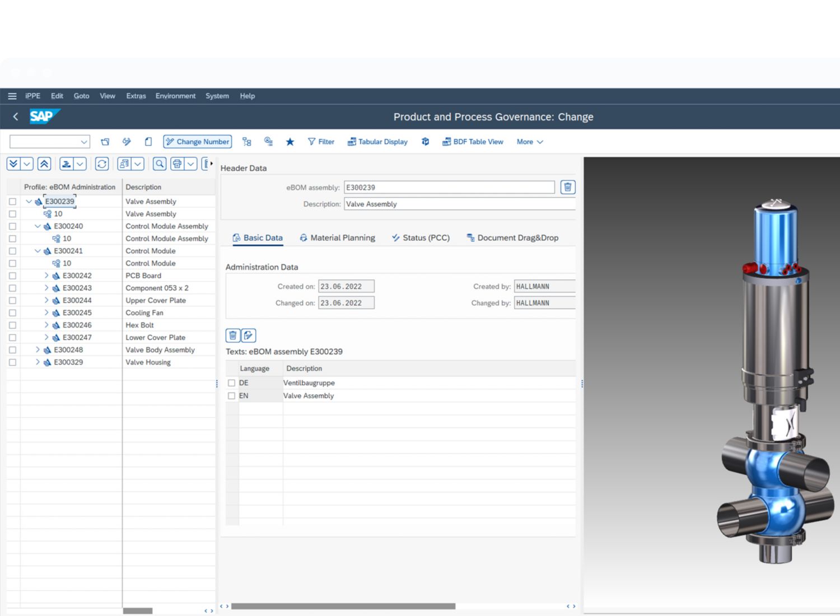Click into the Description input field
The height and width of the screenshot is (616, 840).
tap(459, 204)
